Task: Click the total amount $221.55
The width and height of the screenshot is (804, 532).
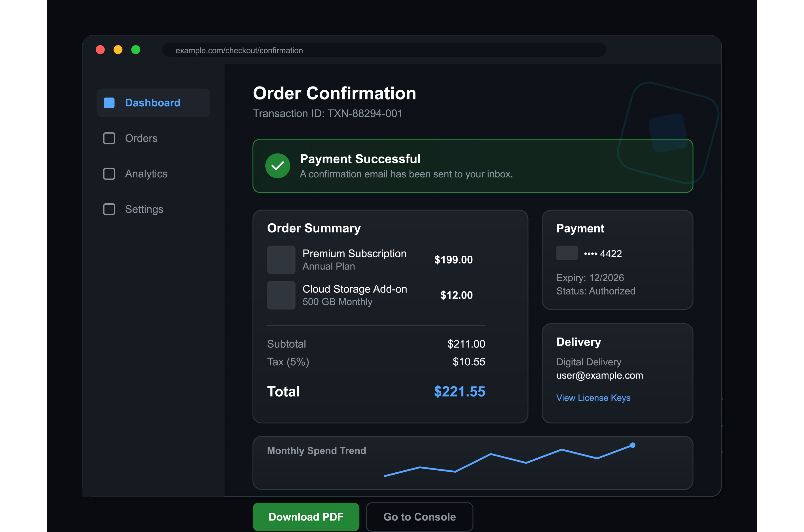Action: pyautogui.click(x=459, y=392)
